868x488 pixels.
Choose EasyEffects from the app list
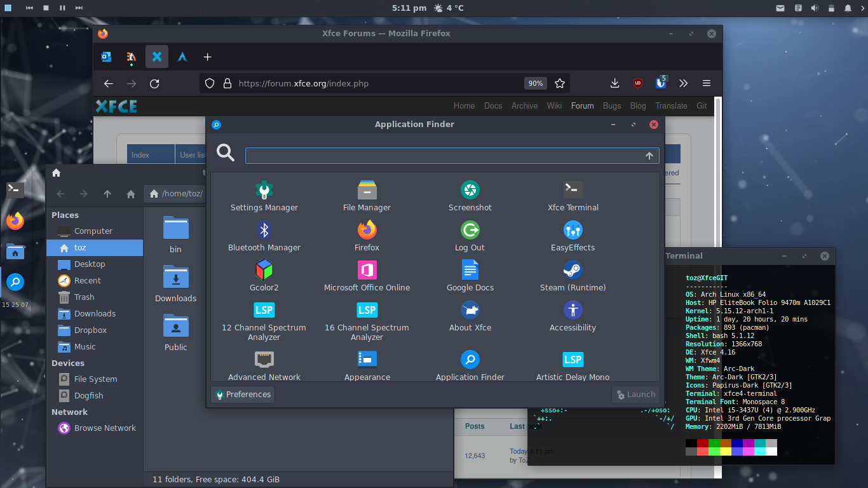pyautogui.click(x=573, y=236)
